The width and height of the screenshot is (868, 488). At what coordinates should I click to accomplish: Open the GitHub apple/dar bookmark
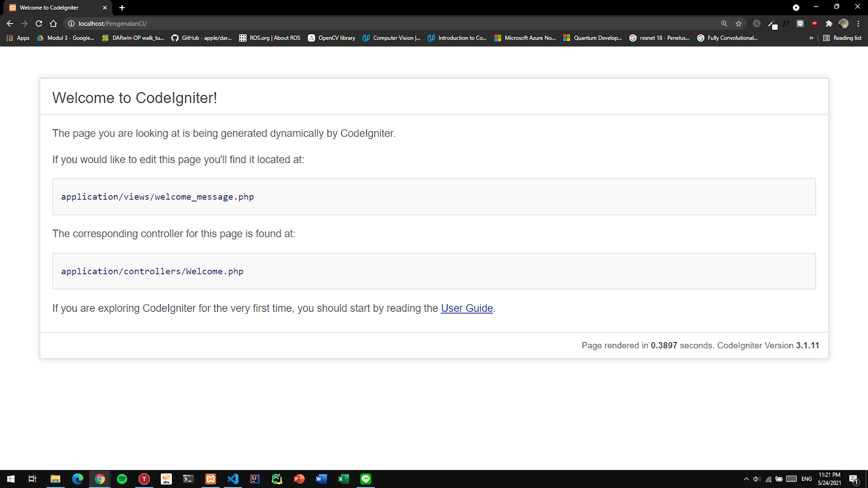tap(201, 38)
